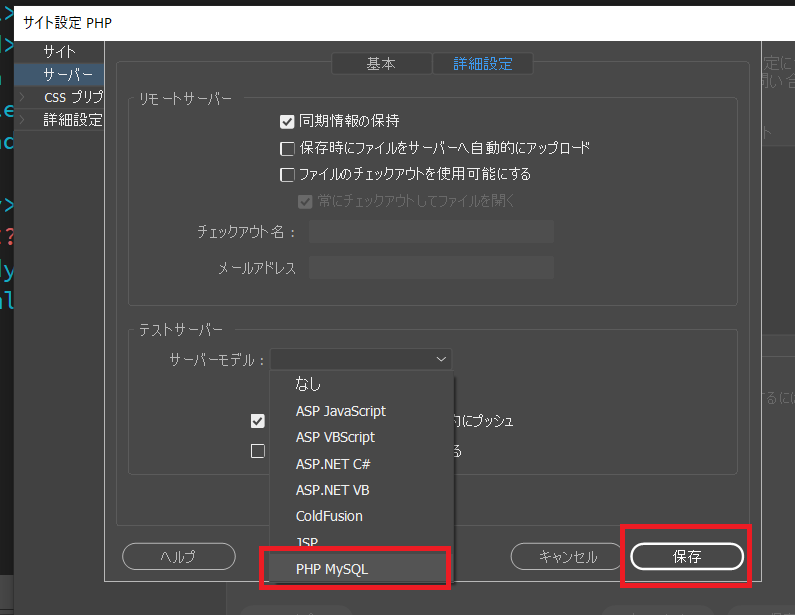Open the ヘルプ help button

(178, 557)
